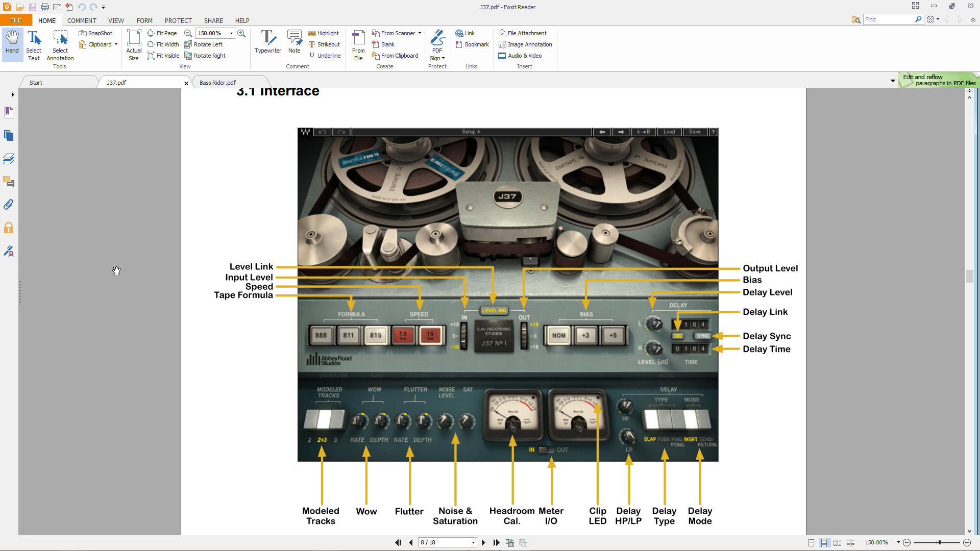The image size is (980, 551).
Task: Switch to the PROTECT ribbon tab
Action: click(178, 21)
